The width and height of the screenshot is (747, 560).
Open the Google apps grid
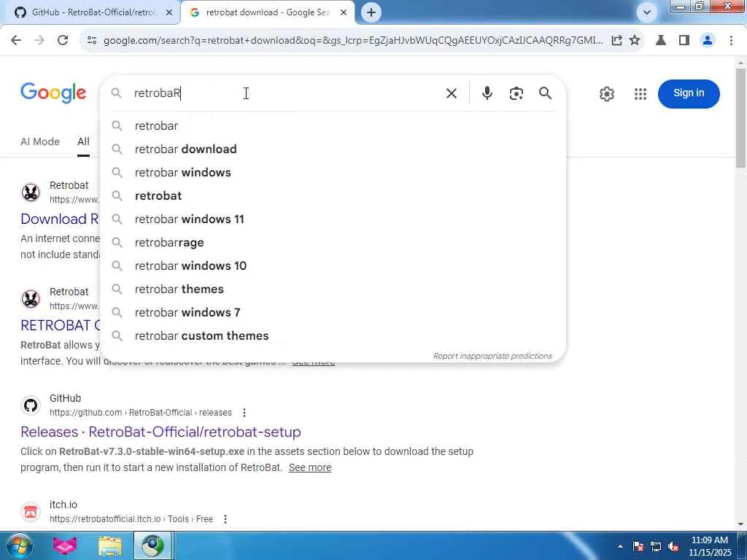[640, 94]
